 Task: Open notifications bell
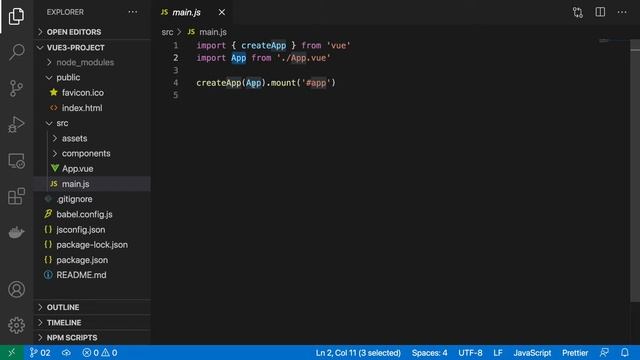[x=625, y=353]
